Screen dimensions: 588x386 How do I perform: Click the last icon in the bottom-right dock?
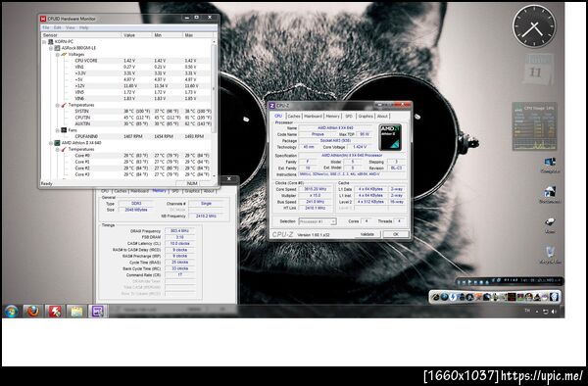[554, 297]
